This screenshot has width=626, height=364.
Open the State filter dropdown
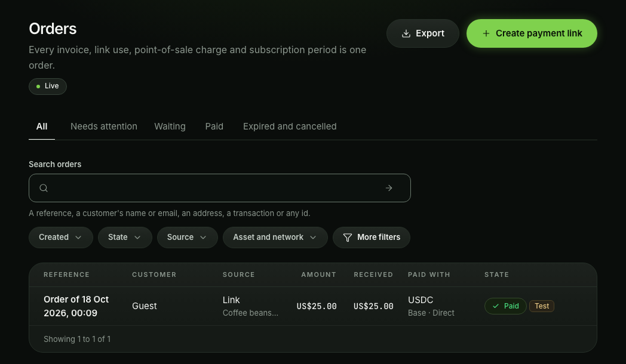tap(125, 237)
